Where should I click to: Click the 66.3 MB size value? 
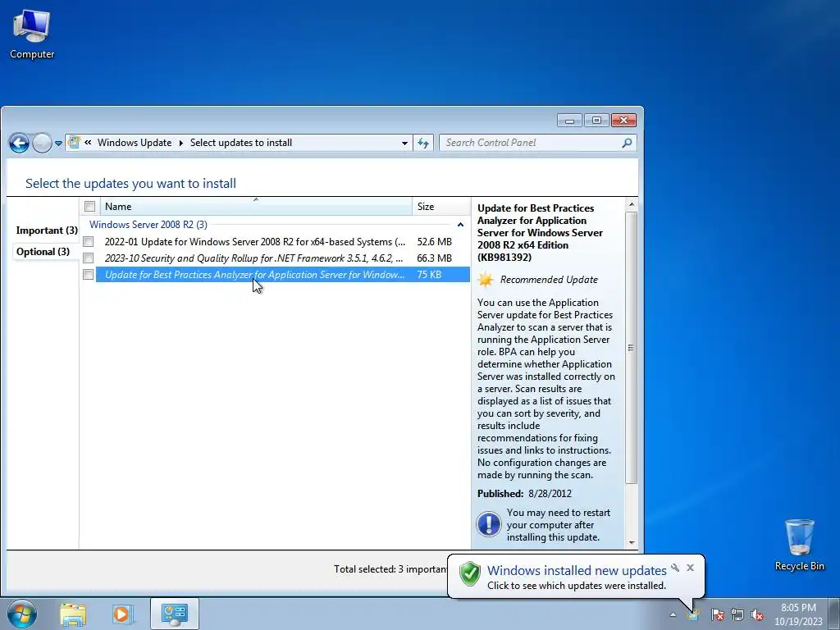435,258
